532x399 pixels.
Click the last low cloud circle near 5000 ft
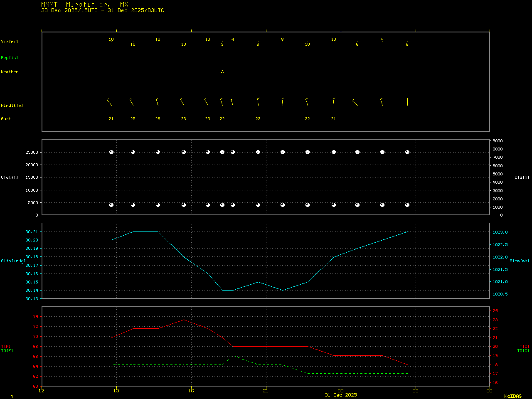[x=407, y=205]
